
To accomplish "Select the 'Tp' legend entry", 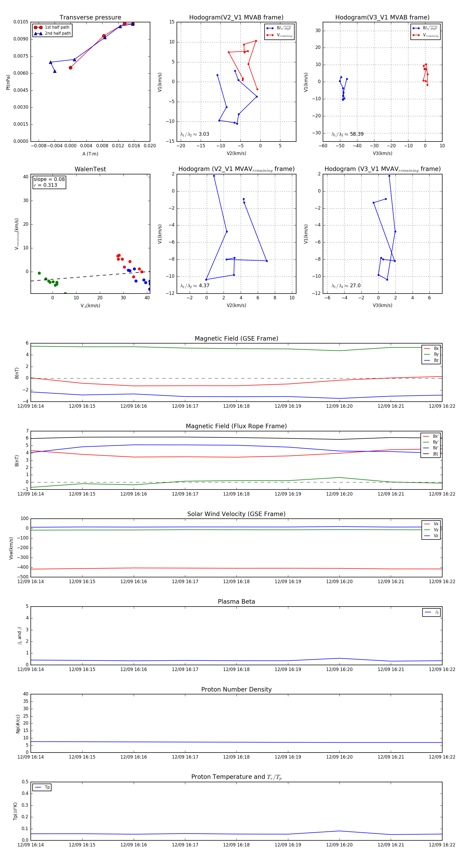I will click(x=42, y=788).
